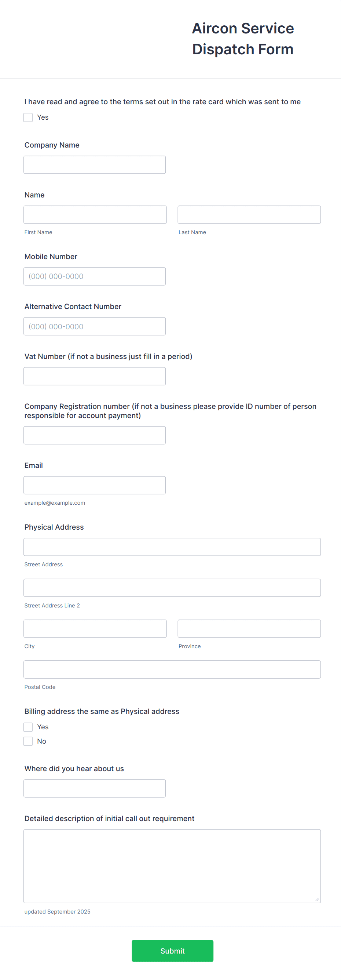Click the Province input box
The width and height of the screenshot is (341, 980).
pyautogui.click(x=249, y=628)
